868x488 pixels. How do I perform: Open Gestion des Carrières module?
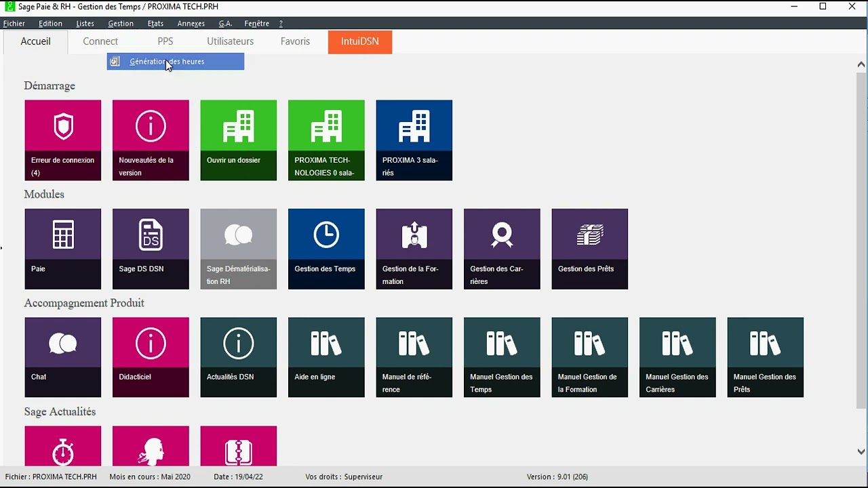[x=502, y=249]
